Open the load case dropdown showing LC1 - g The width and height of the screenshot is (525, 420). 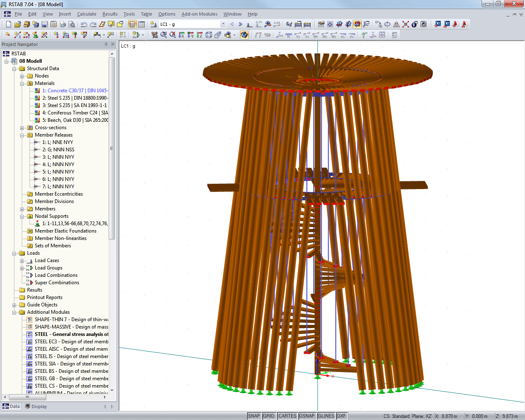click(223, 24)
